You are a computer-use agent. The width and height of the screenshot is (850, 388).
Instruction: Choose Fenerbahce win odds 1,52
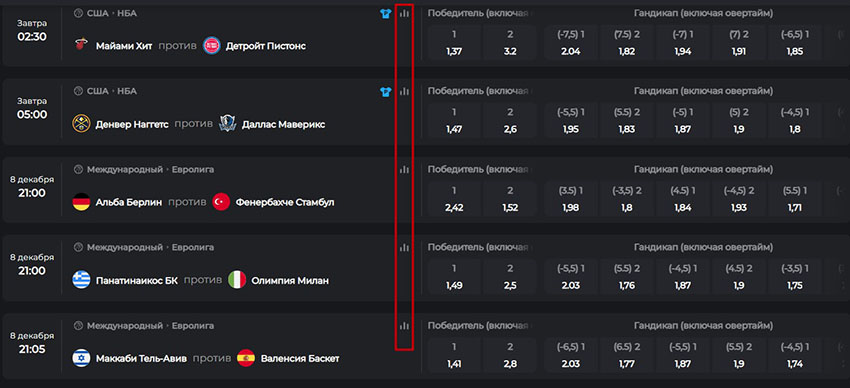(510, 200)
